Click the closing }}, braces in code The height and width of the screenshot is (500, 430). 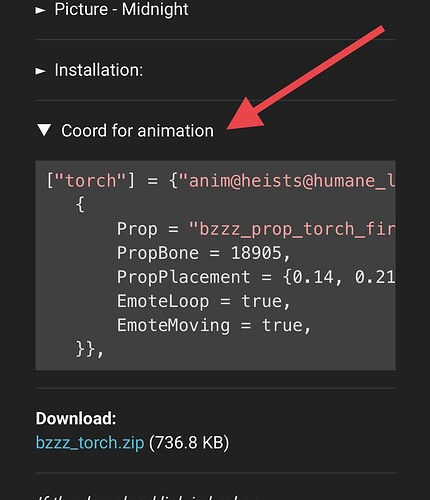coord(90,350)
